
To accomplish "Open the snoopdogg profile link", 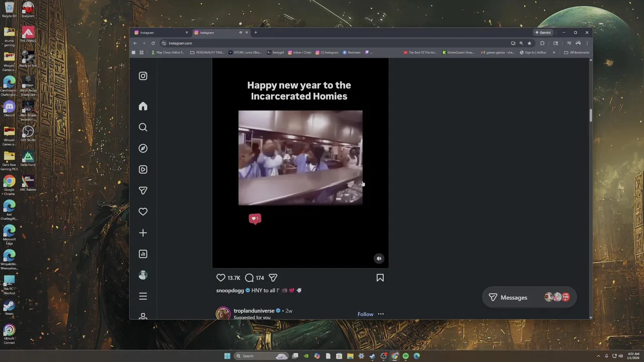I will pyautogui.click(x=230, y=290).
